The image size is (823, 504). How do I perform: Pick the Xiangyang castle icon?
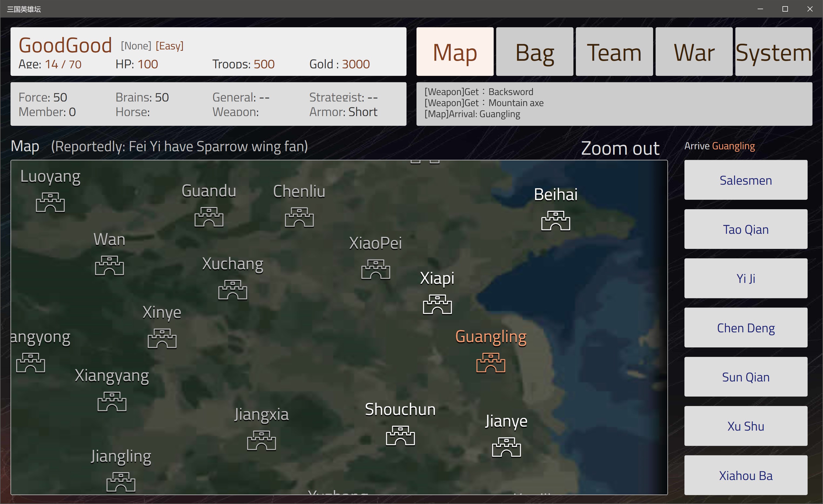112,402
